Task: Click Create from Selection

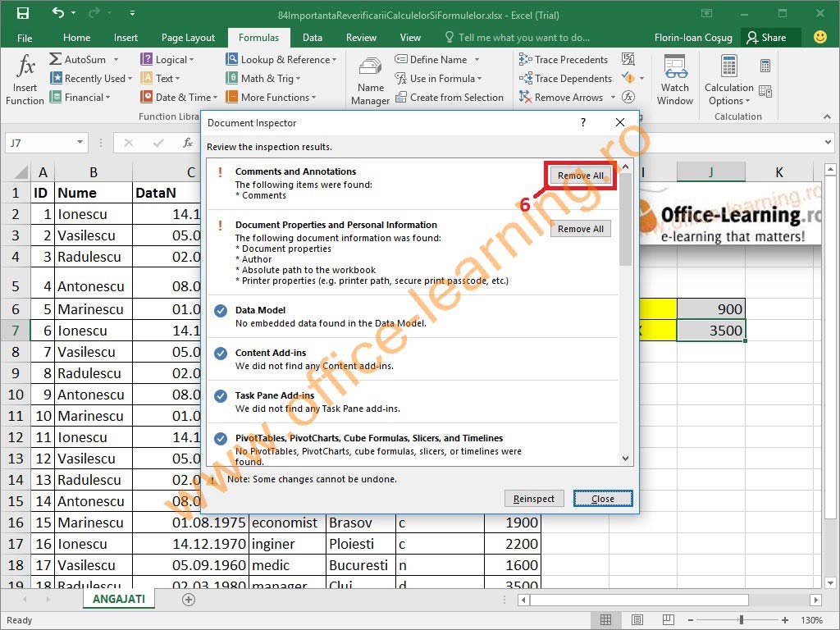Action: click(450, 98)
